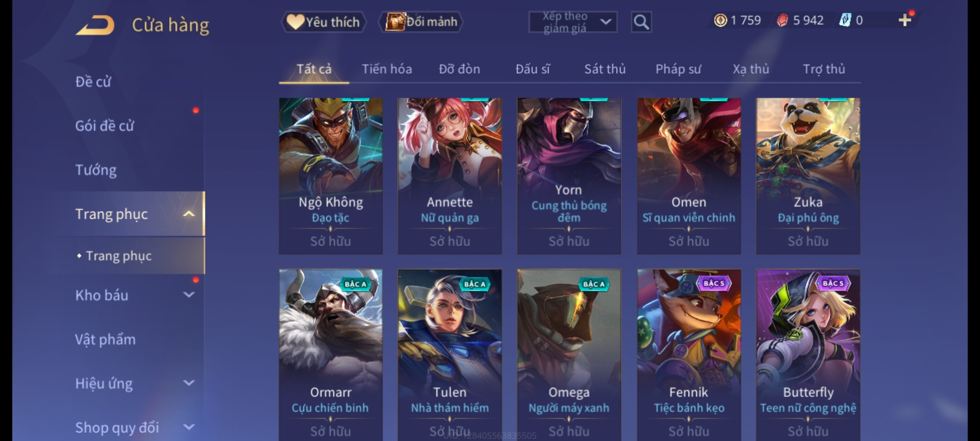Tap the gold coin balance icon
Image resolution: width=980 pixels, height=441 pixels.
tap(720, 20)
